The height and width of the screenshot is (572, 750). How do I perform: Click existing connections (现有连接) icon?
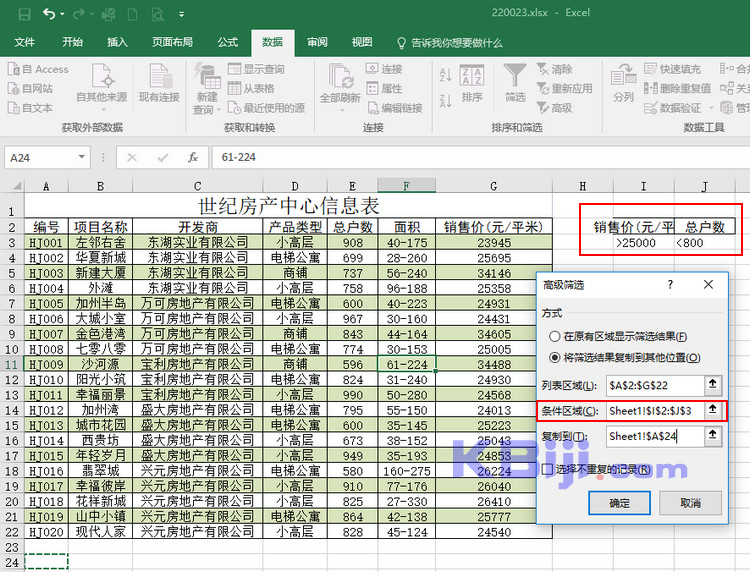pyautogui.click(x=159, y=83)
